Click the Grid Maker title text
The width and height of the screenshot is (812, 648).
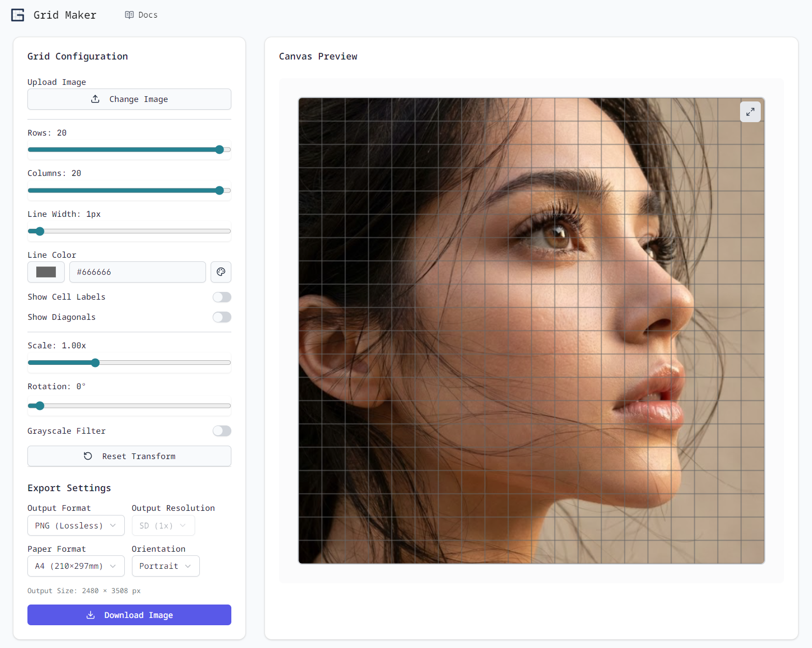(65, 15)
